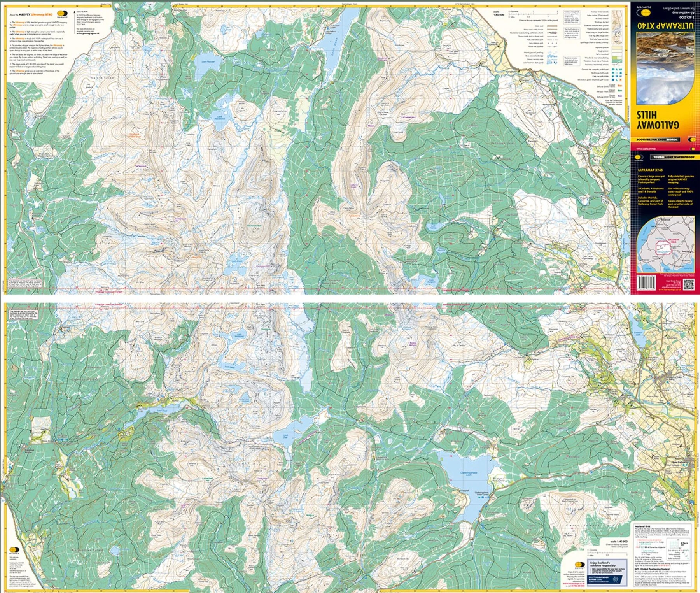
Task: Select the telephone symbol in the legend
Action: (x=617, y=80)
